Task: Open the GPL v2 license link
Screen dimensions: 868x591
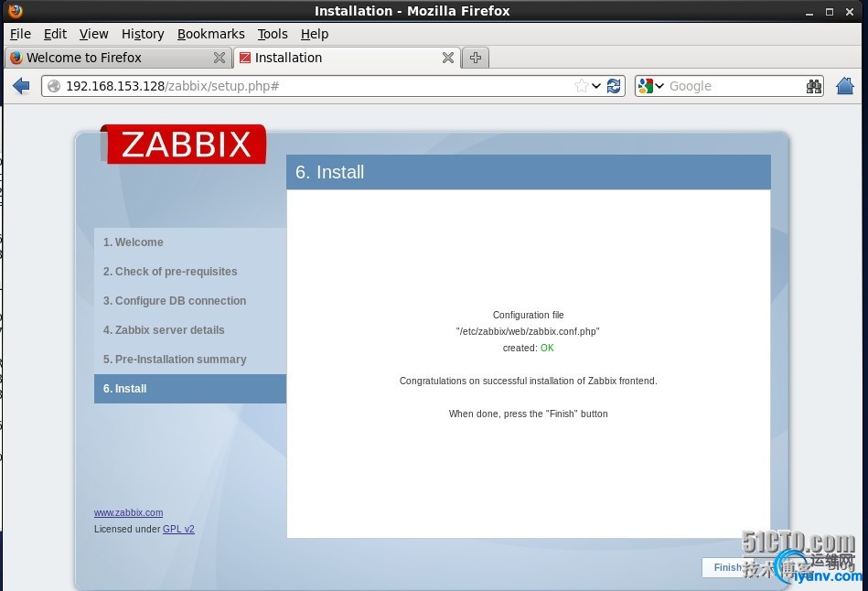Action: point(178,529)
